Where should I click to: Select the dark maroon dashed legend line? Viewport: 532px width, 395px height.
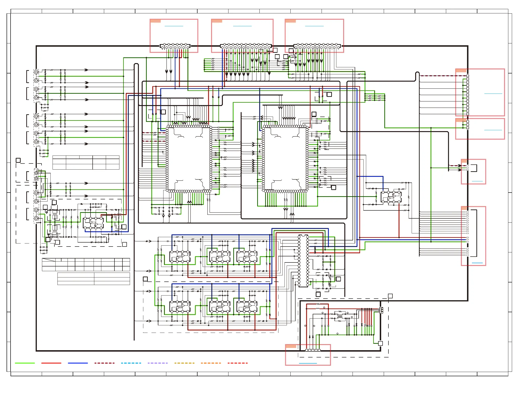tap(104, 363)
